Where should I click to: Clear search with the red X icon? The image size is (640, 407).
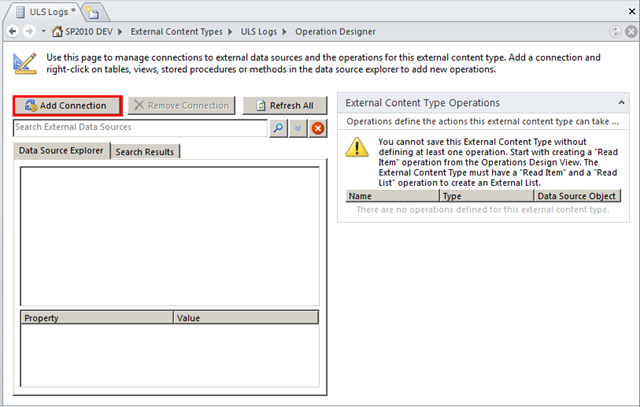click(x=317, y=128)
